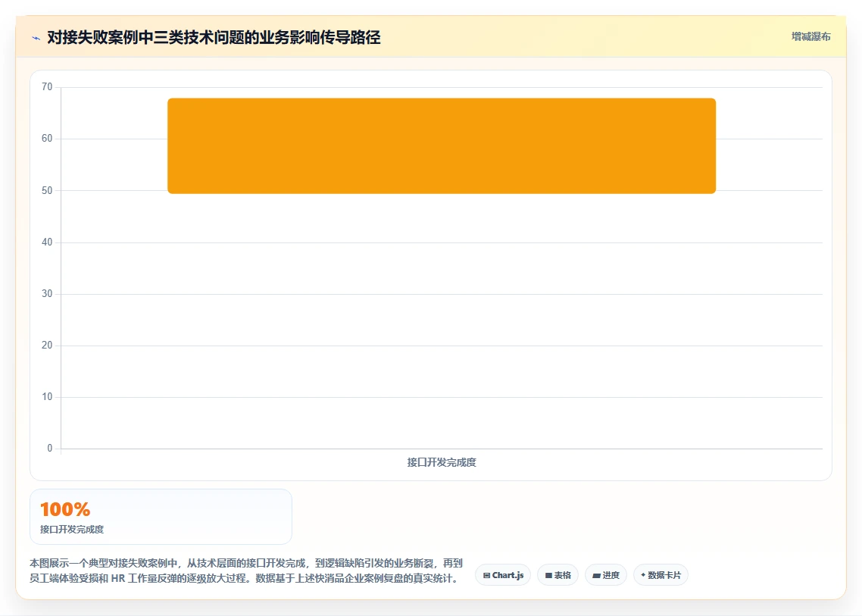Click the lightning icon beside the title
This screenshot has height=616, width=862.
pyautogui.click(x=36, y=38)
